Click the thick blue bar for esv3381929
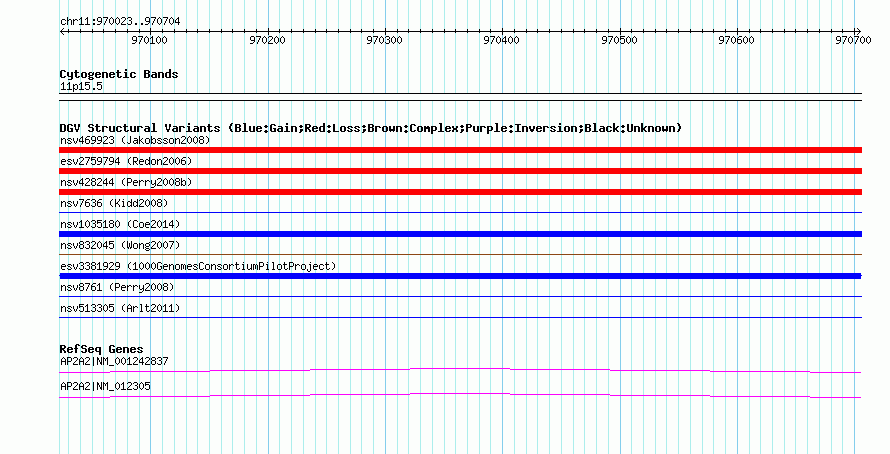The height and width of the screenshot is (454, 890). tap(460, 276)
